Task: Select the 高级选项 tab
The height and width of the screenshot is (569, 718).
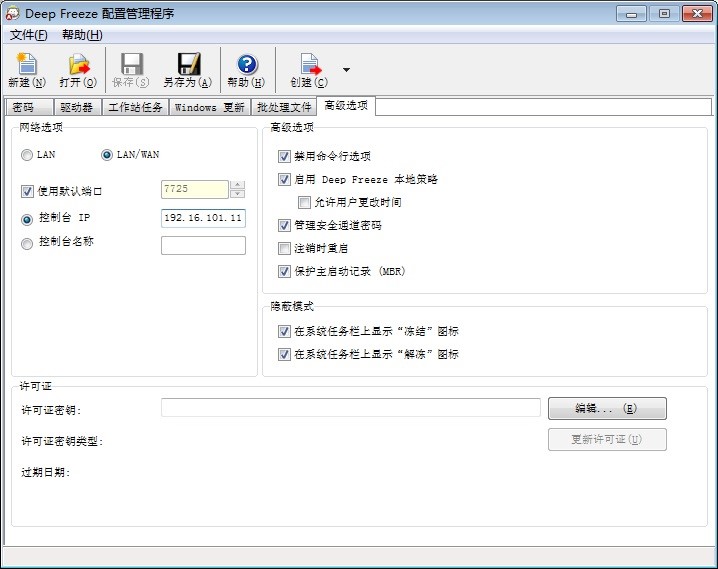Action: pyautogui.click(x=346, y=106)
